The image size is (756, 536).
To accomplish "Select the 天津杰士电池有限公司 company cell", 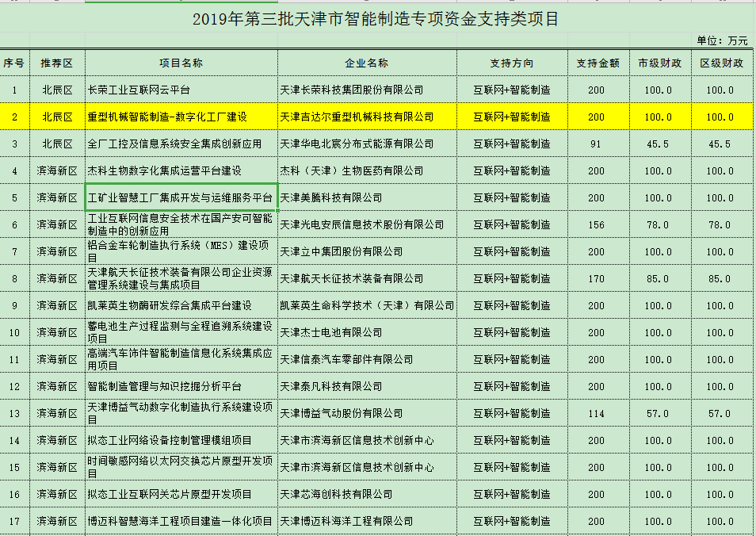I will coord(367,332).
